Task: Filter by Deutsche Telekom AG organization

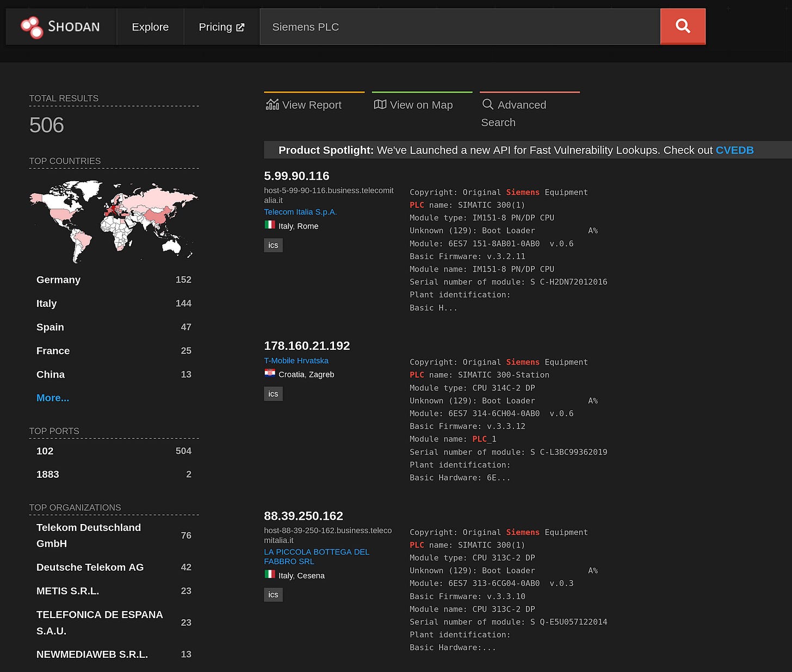Action: click(114, 567)
